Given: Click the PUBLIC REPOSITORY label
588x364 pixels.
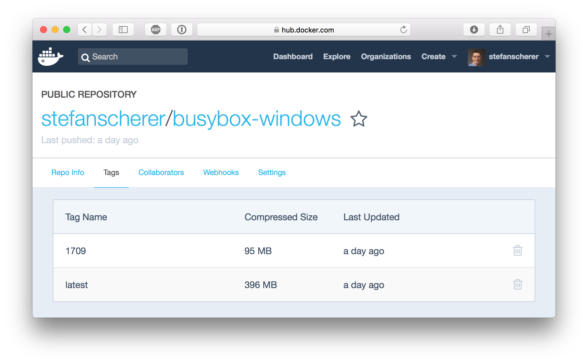Looking at the screenshot, I should (x=89, y=94).
